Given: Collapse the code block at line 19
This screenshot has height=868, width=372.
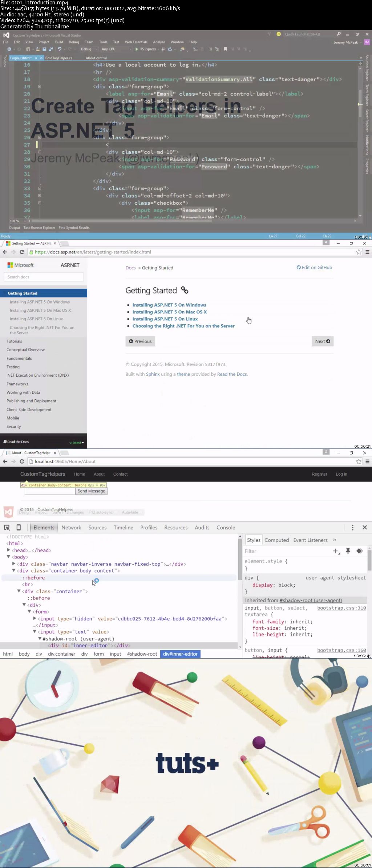Looking at the screenshot, I should point(39,87).
